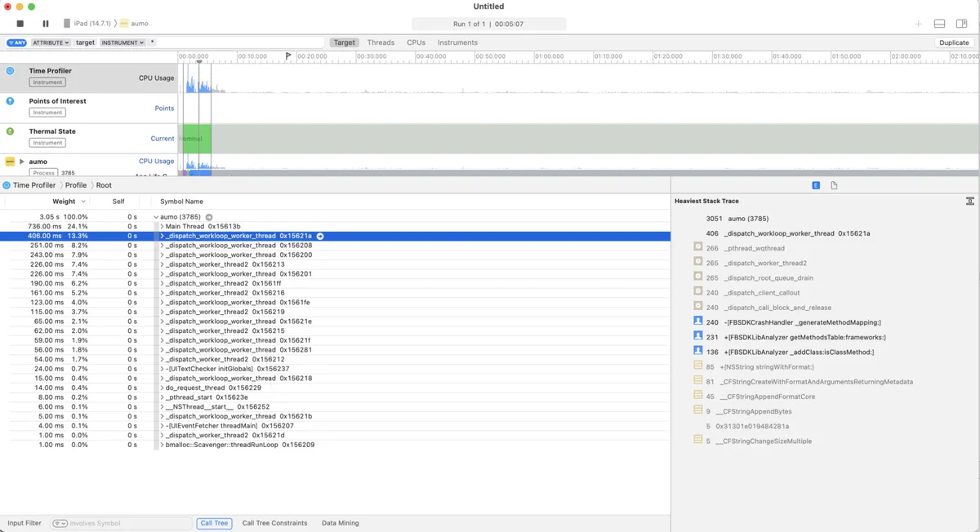This screenshot has height=532, width=980.
Task: Show the Extended Detail inspector icon
Action: point(816,186)
